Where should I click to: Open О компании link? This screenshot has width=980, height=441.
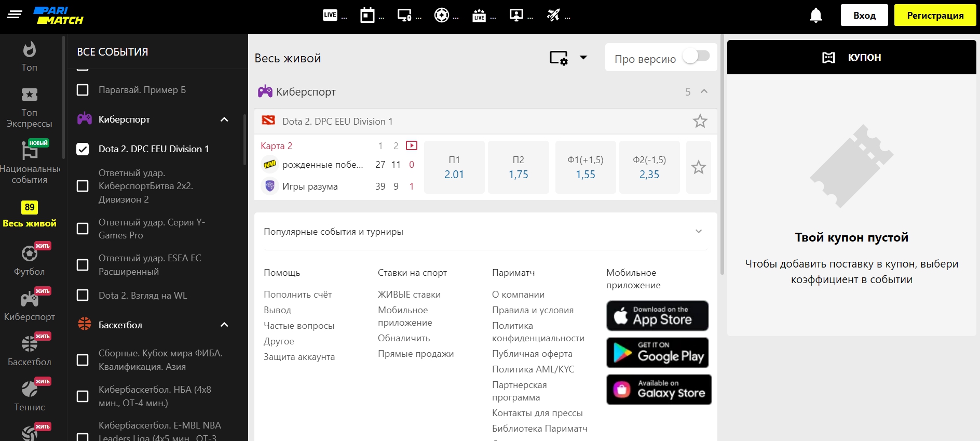point(518,295)
